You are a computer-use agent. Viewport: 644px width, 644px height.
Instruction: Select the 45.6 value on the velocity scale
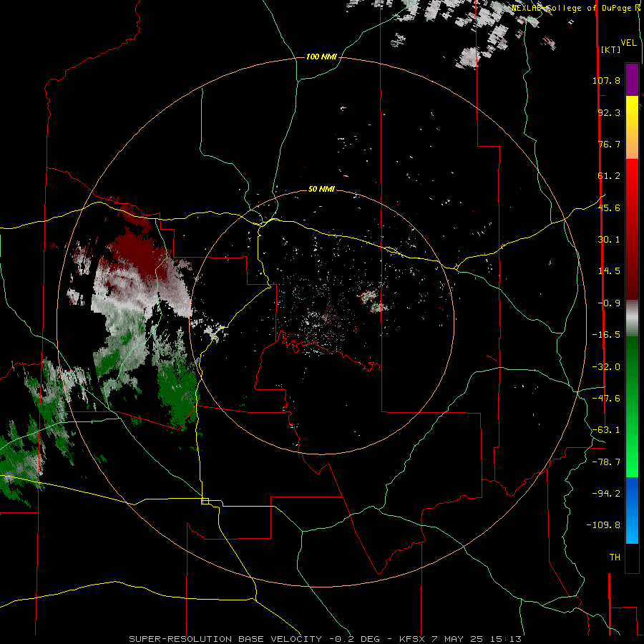pyautogui.click(x=609, y=208)
